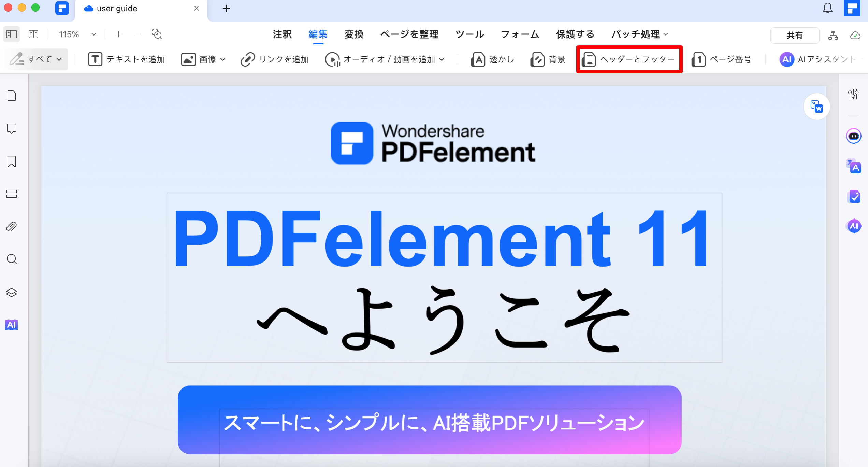
Task: Click the 透かし watermark tool
Action: tap(492, 59)
